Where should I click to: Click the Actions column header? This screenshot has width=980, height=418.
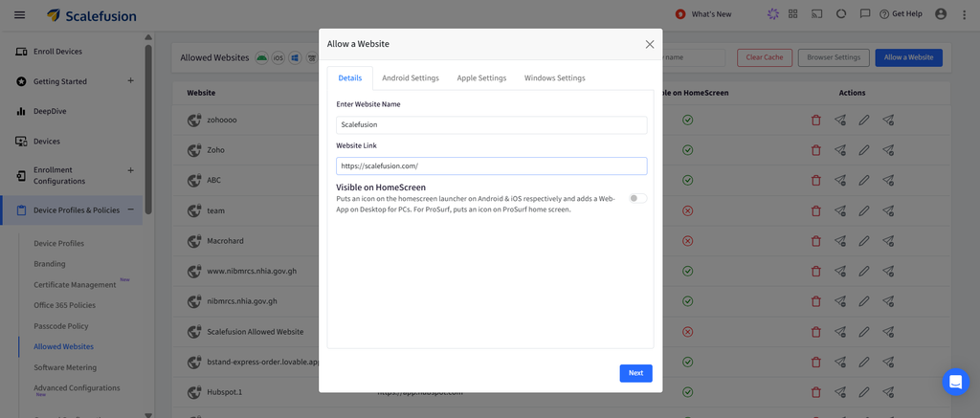pyautogui.click(x=852, y=93)
